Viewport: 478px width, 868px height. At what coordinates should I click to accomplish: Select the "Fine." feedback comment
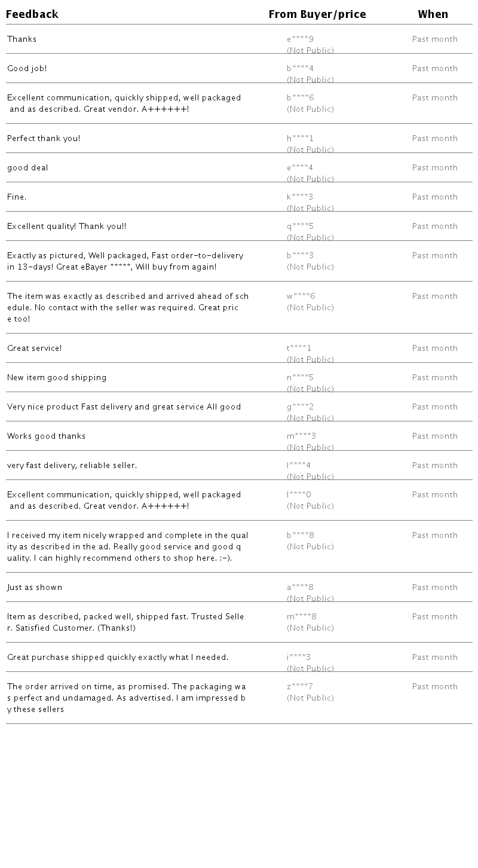17,197
